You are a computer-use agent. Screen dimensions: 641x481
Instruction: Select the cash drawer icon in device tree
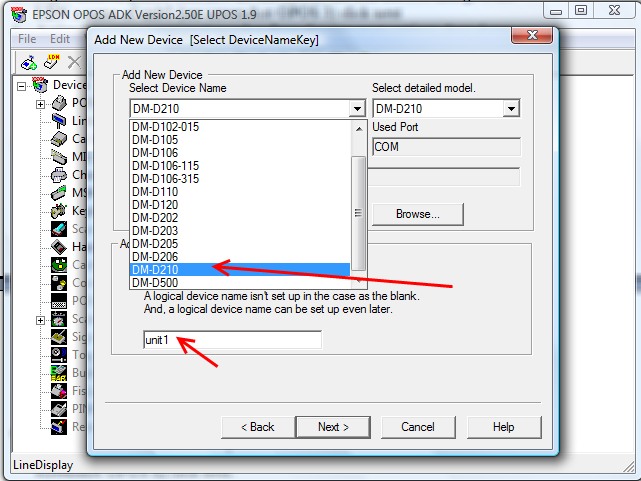pyautogui.click(x=59, y=139)
